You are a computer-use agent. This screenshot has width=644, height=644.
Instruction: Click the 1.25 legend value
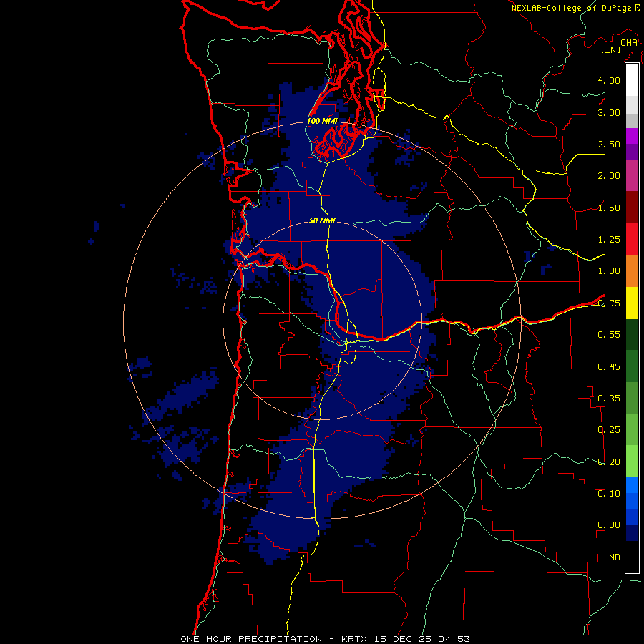click(x=609, y=240)
